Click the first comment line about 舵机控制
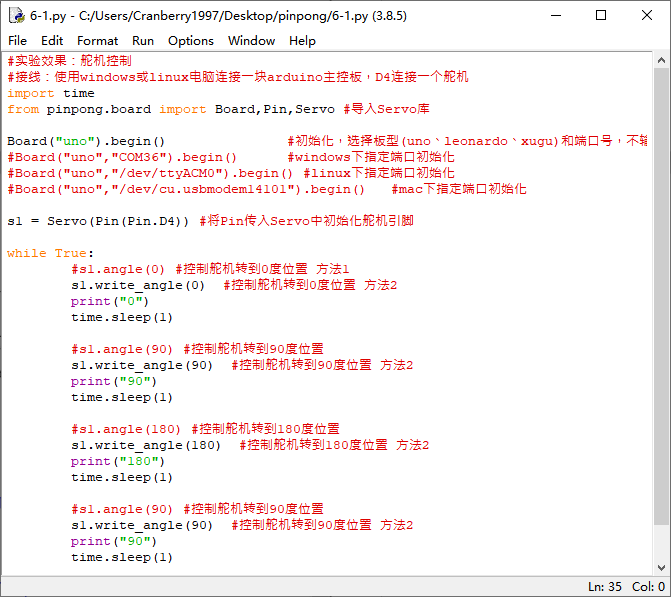Screen dimensions: 671x597 click(69, 61)
